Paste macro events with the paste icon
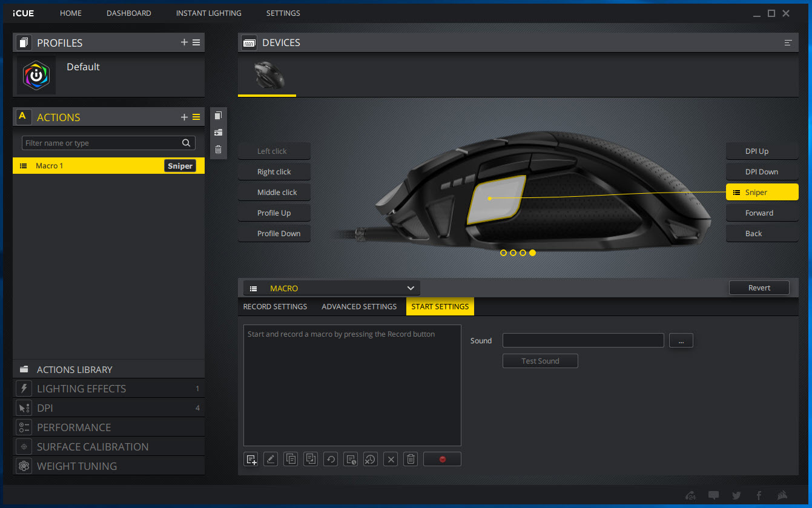 311,459
